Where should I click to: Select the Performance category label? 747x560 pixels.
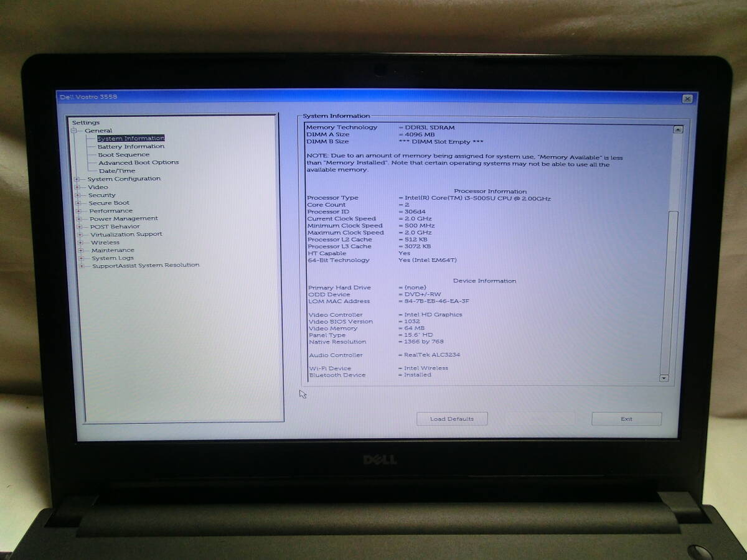pos(111,211)
